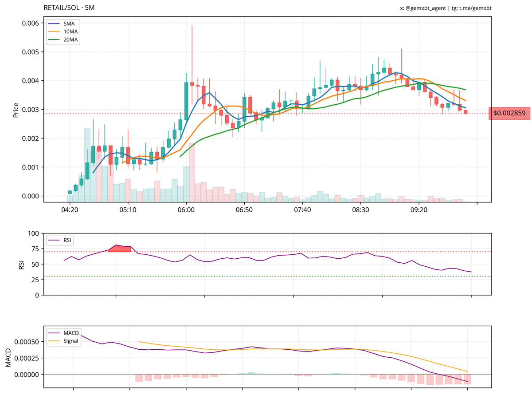Click the RSI purple line legend icon
This screenshot has width=532, height=395.
click(x=53, y=240)
